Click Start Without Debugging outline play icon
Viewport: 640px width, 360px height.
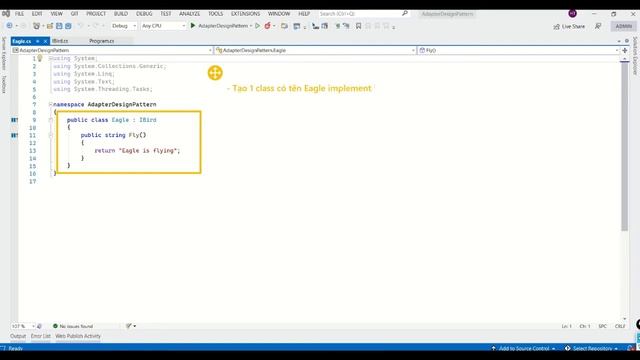[x=257, y=26]
